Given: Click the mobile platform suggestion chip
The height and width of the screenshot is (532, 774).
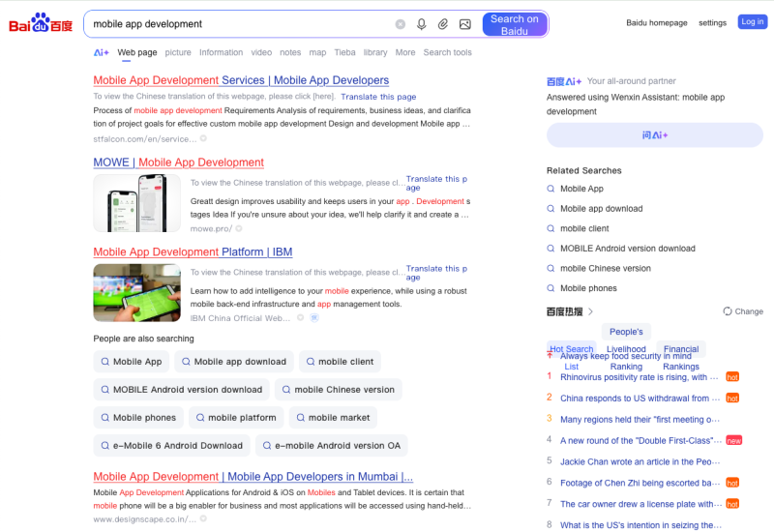Looking at the screenshot, I should pos(236,418).
